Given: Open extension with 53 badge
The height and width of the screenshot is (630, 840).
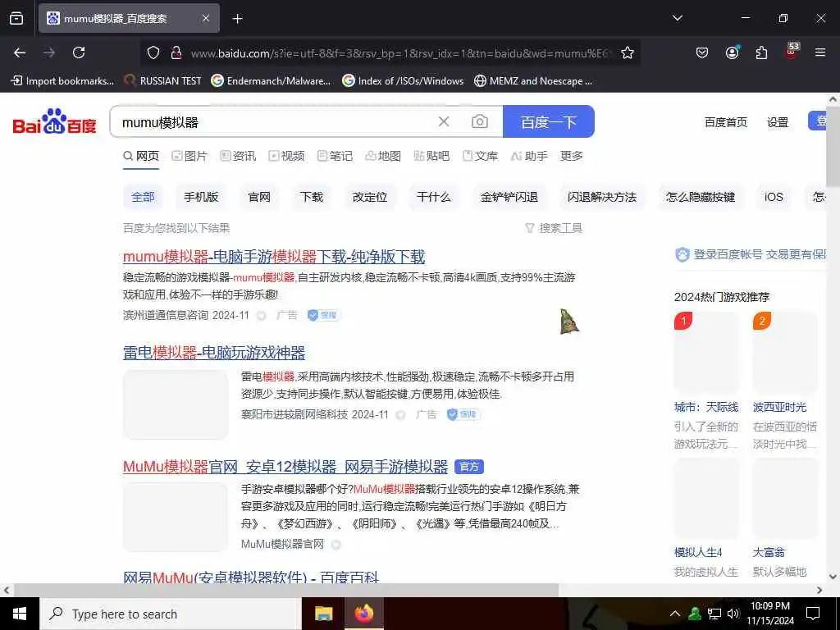Looking at the screenshot, I should coord(792,52).
